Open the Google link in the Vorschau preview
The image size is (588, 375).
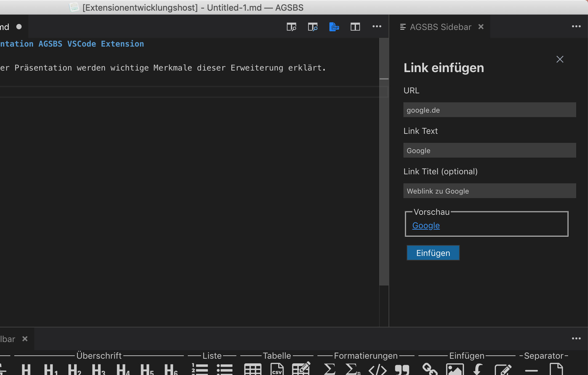click(426, 225)
